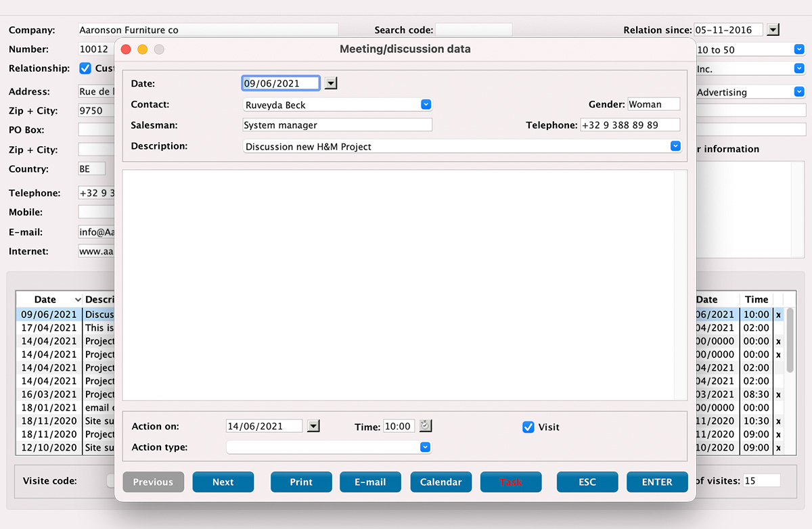Click the Country field showing BE
Image resolution: width=812 pixels, height=529 pixels.
pyautogui.click(x=91, y=169)
